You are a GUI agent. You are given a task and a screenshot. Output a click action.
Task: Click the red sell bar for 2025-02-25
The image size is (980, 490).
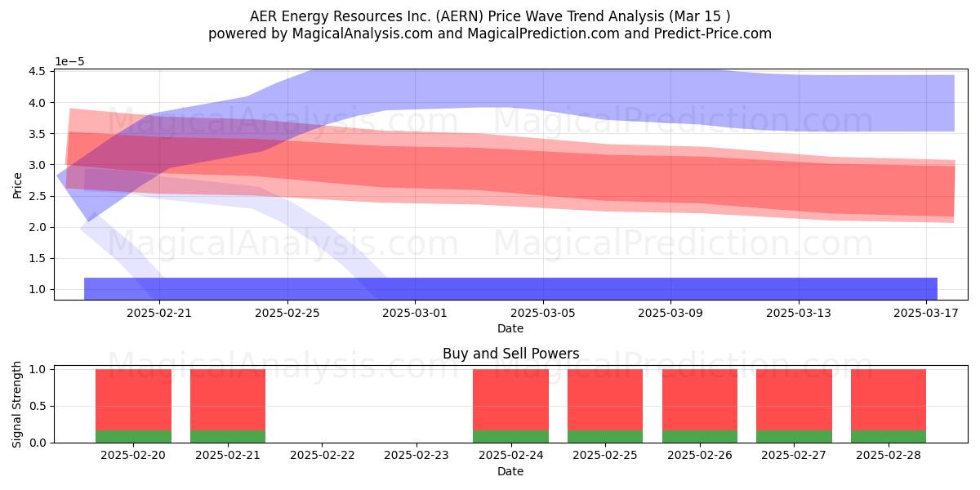pos(605,399)
